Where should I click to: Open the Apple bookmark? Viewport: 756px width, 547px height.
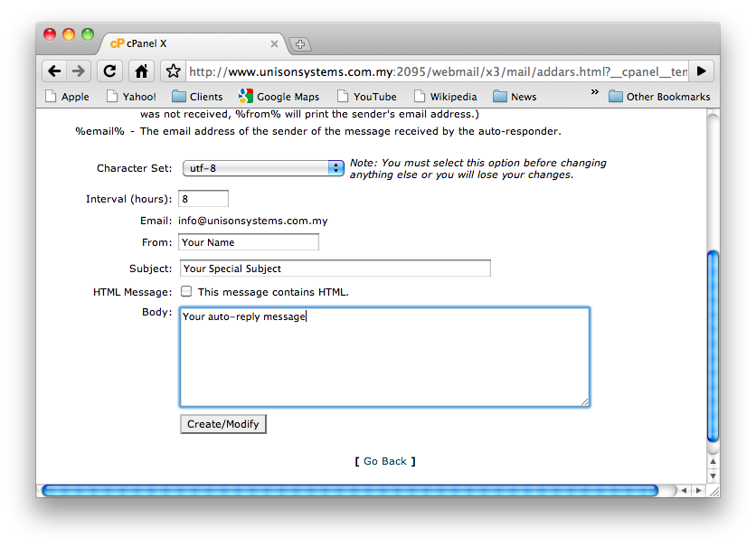pyautogui.click(x=67, y=96)
